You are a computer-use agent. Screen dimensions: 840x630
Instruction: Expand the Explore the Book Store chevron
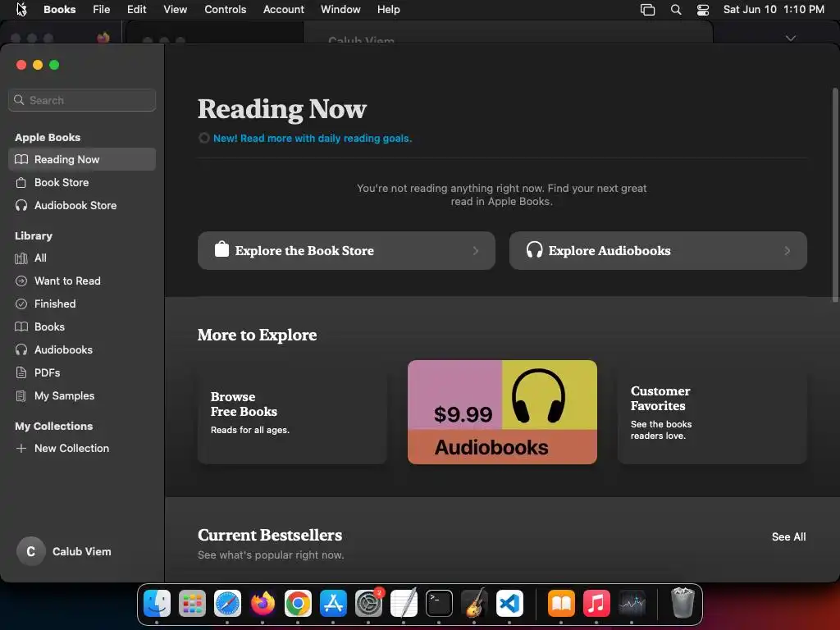coord(475,251)
